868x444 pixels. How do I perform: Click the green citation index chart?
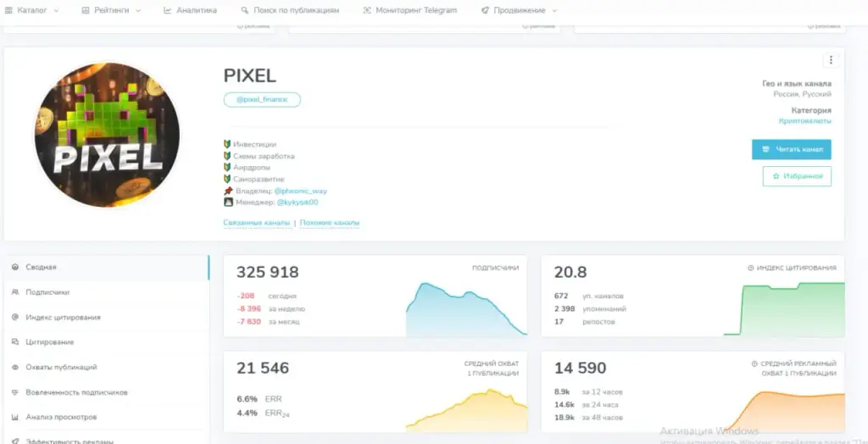click(784, 309)
